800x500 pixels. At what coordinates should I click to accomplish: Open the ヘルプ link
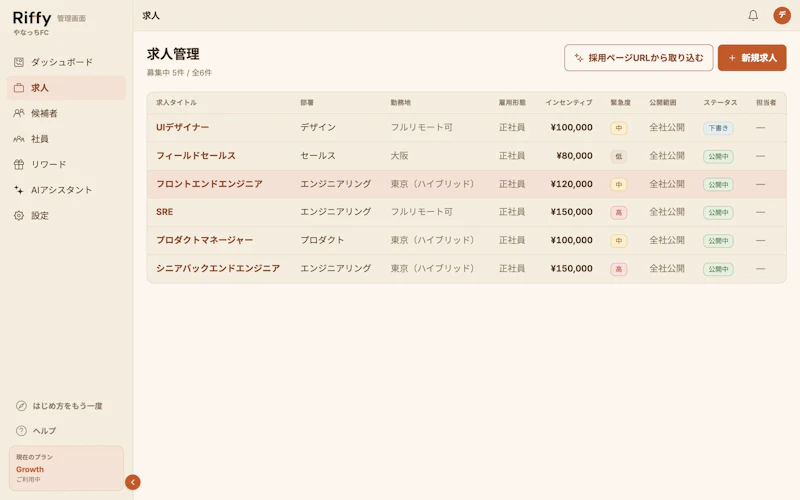click(x=66, y=431)
